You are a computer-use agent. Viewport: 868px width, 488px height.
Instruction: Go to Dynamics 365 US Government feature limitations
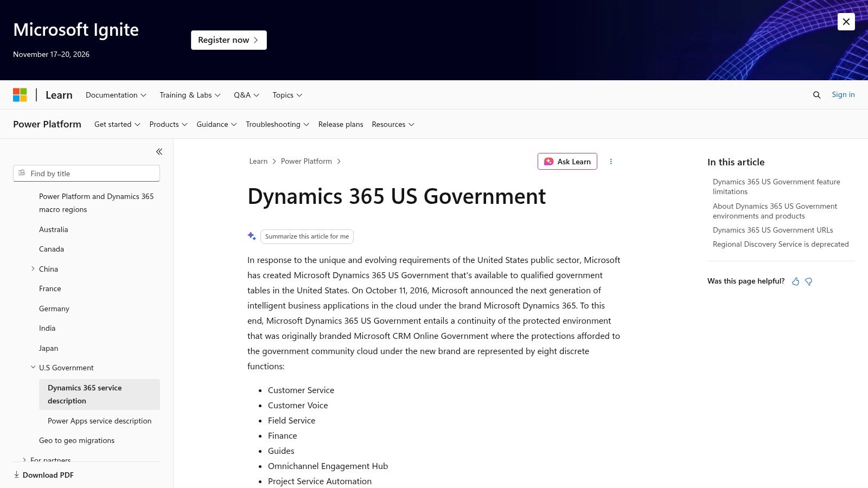[x=776, y=187]
